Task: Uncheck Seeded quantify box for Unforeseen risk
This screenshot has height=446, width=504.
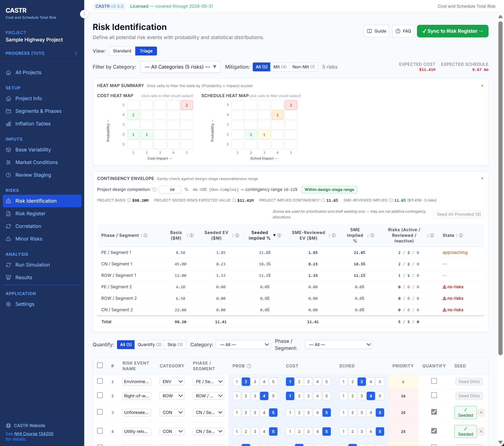Action: point(434,411)
